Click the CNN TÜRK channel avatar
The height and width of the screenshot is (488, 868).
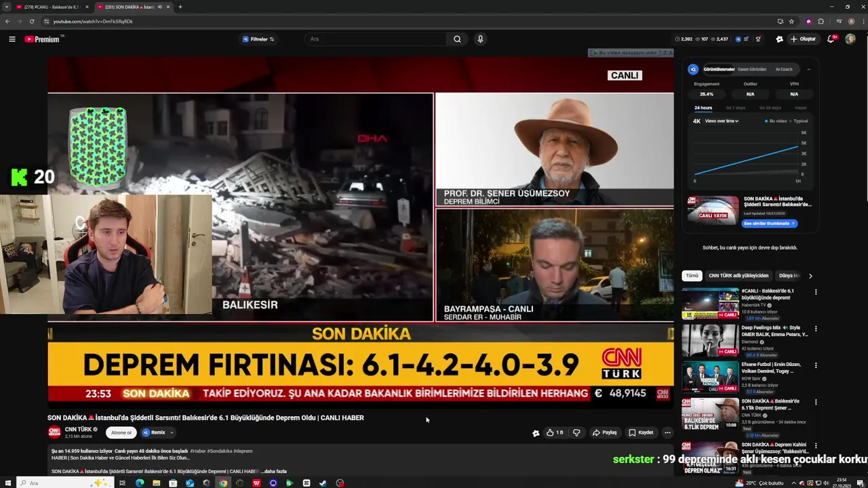(54, 432)
